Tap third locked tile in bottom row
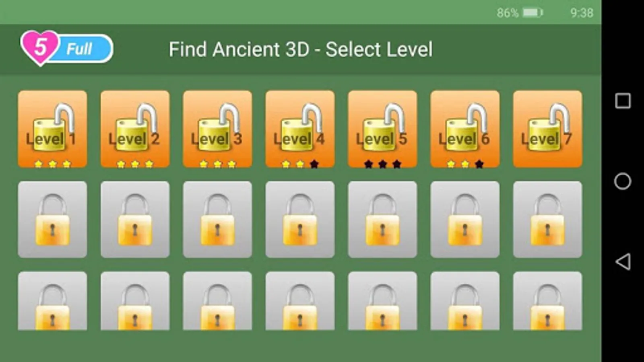644x362 pixels. click(x=217, y=301)
